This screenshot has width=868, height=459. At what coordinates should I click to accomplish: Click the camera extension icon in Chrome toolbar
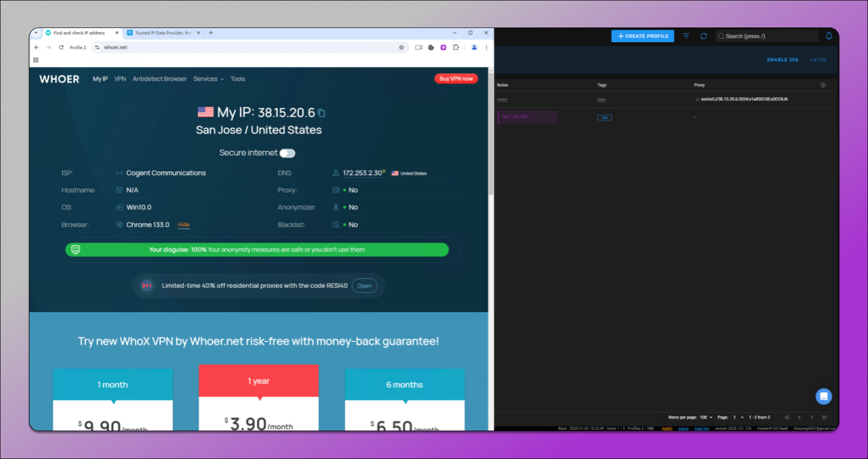[419, 48]
